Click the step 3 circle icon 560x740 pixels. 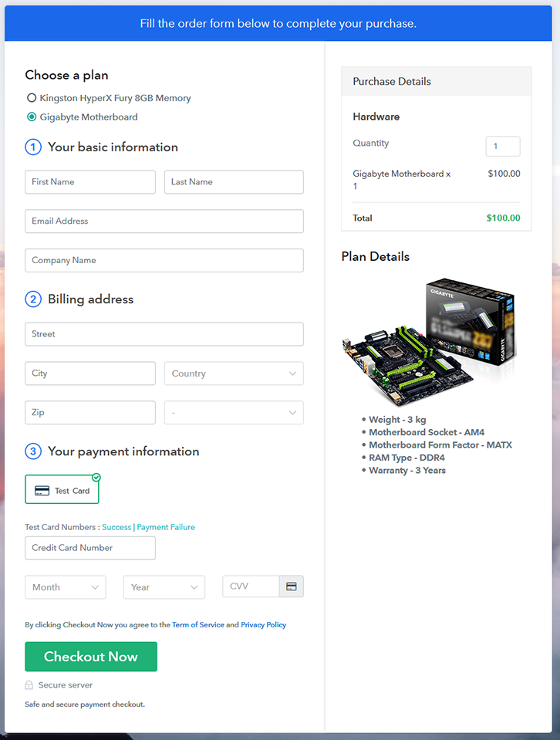(33, 451)
